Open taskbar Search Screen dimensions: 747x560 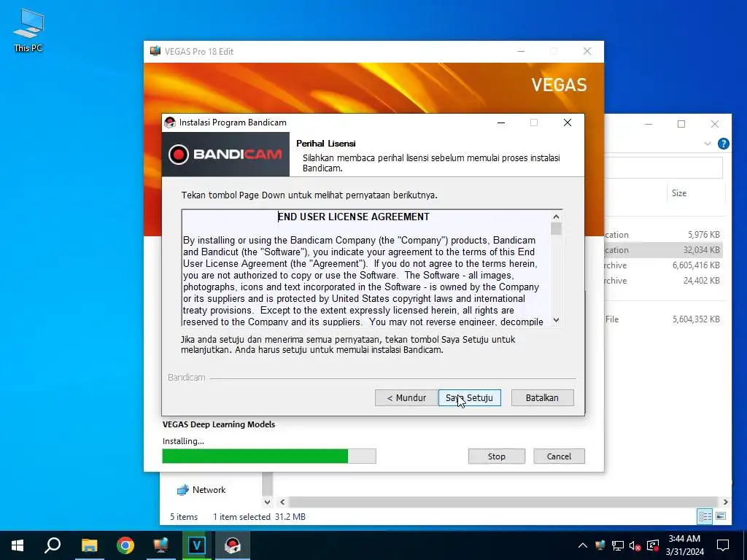tap(53, 545)
